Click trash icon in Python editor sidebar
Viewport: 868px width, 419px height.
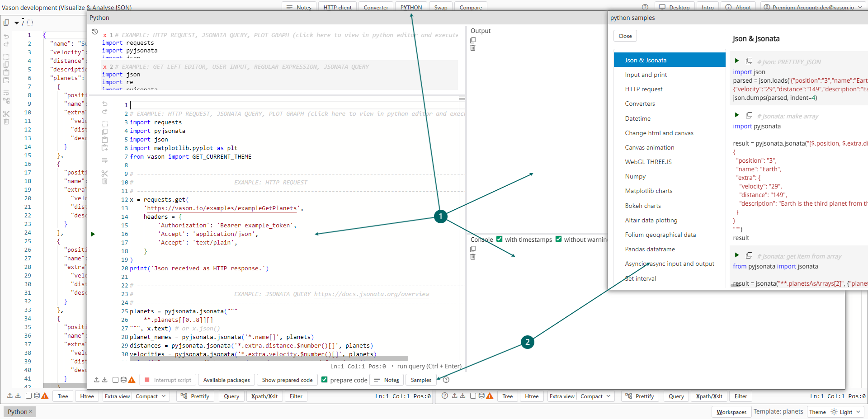coord(105,181)
